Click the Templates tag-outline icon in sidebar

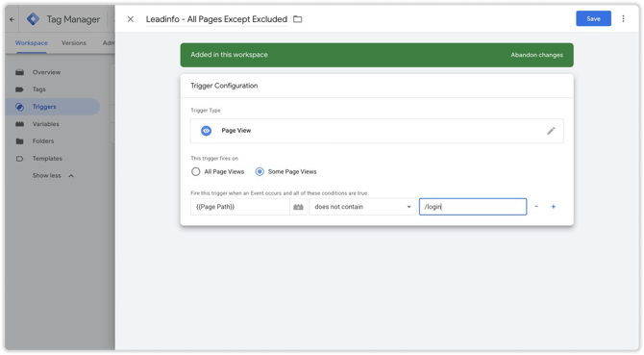[x=20, y=159]
